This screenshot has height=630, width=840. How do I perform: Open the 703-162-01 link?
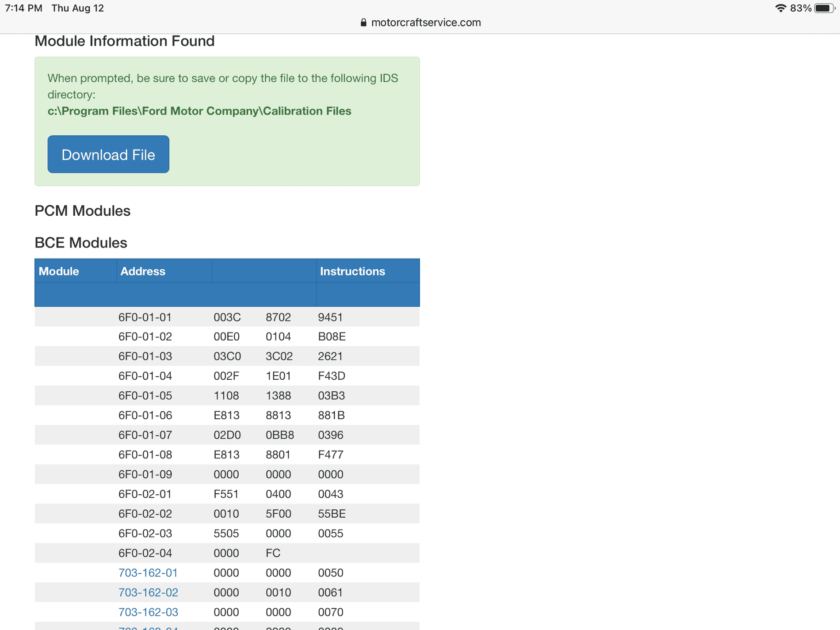click(x=148, y=573)
